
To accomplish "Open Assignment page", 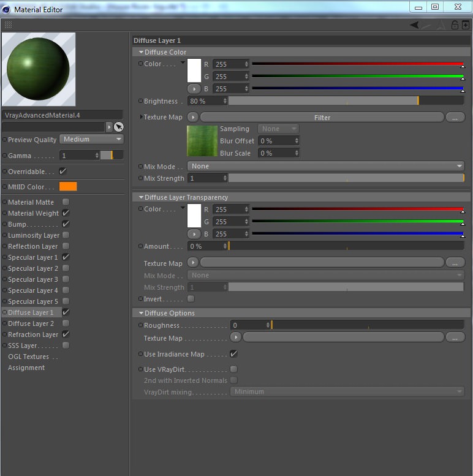I will tap(26, 368).
